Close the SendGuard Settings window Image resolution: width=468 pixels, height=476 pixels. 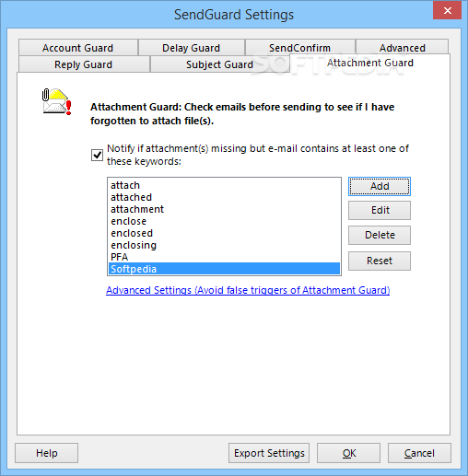pos(448,10)
